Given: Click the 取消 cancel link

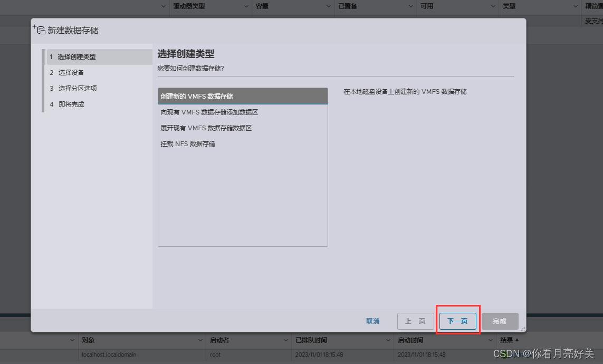Looking at the screenshot, I should (372, 321).
